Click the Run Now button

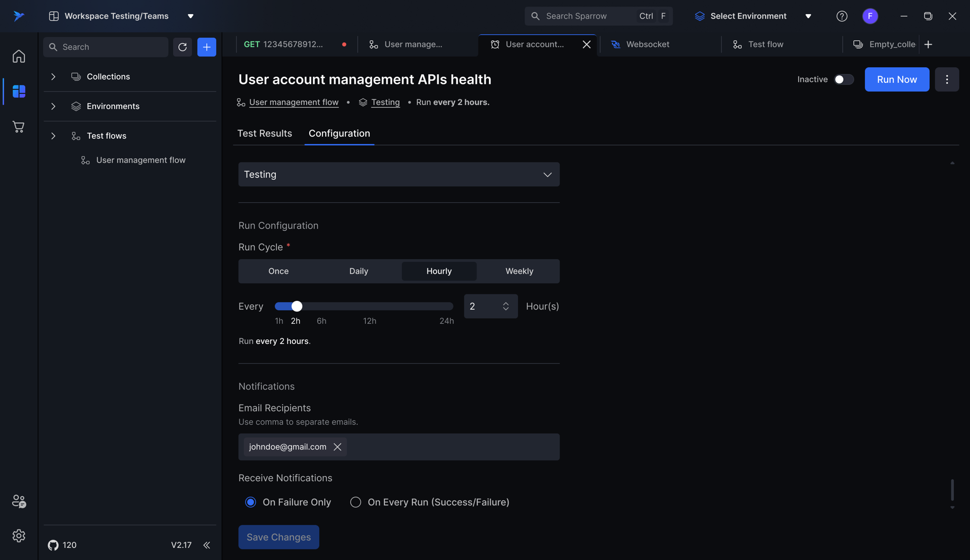pyautogui.click(x=896, y=79)
